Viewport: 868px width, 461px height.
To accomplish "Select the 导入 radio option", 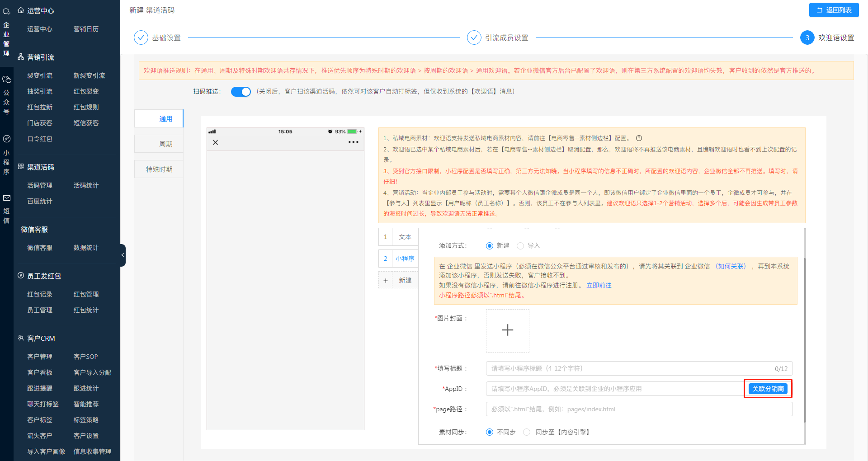I will [520, 246].
